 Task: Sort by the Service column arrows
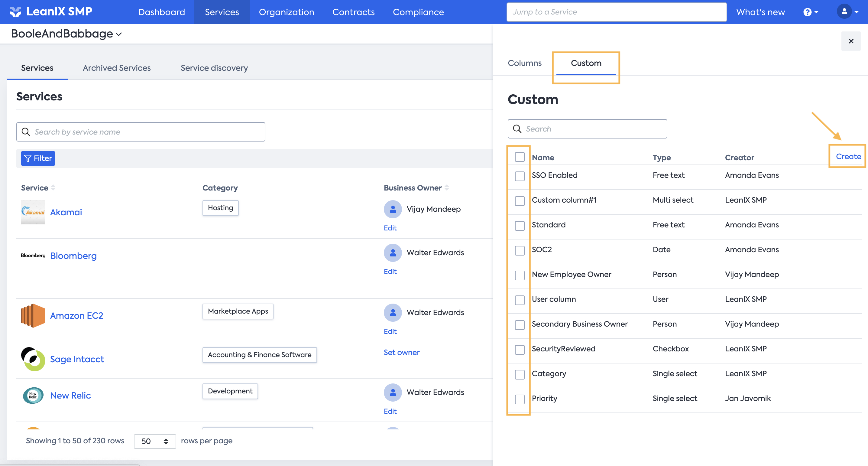[53, 188]
